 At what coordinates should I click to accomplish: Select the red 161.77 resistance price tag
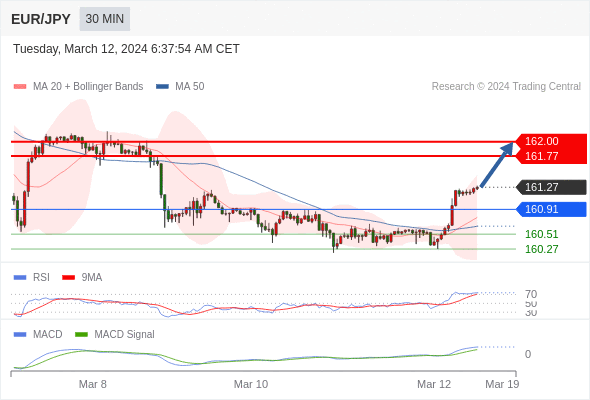551,156
